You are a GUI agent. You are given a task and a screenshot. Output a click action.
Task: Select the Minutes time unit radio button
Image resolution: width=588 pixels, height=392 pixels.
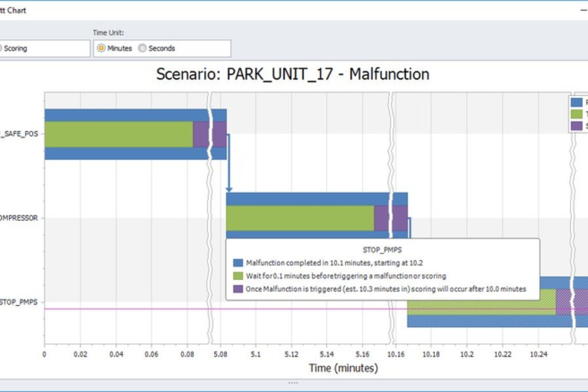point(101,48)
